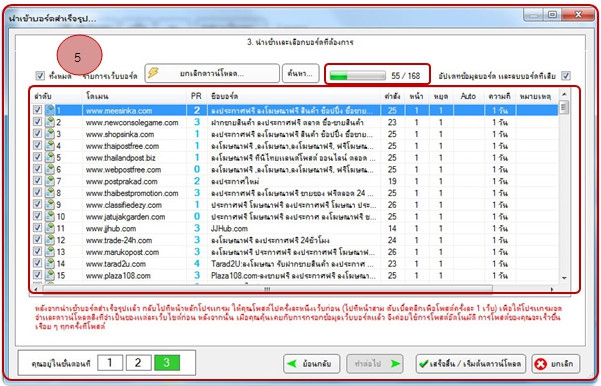Uncheck the checkbox for www.plaza108.com
The width and height of the screenshot is (601, 386).
(37, 275)
